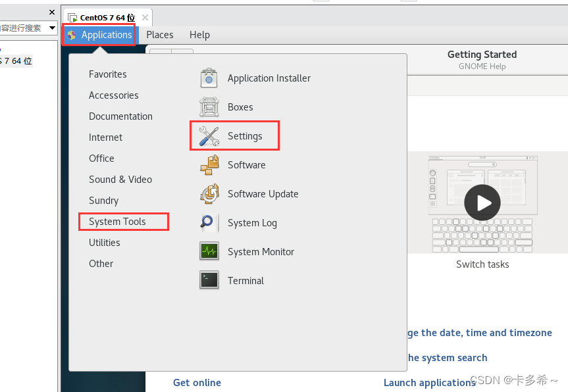This screenshot has width=568, height=392.
Task: Click the GNOME Help subtitle
Action: click(482, 66)
